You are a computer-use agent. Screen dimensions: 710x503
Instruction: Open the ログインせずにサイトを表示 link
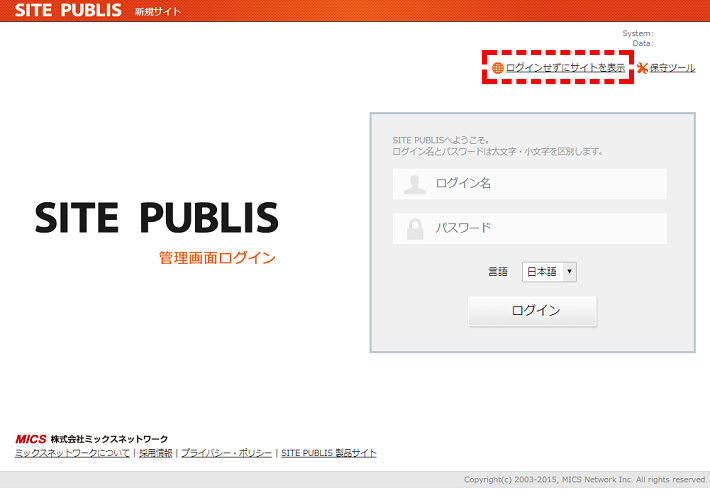pyautogui.click(x=565, y=68)
